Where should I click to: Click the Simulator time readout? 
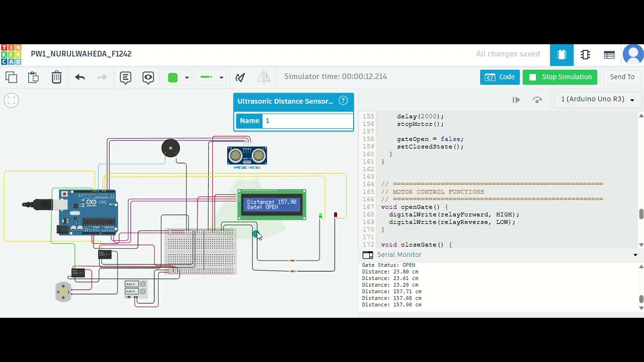point(335,77)
